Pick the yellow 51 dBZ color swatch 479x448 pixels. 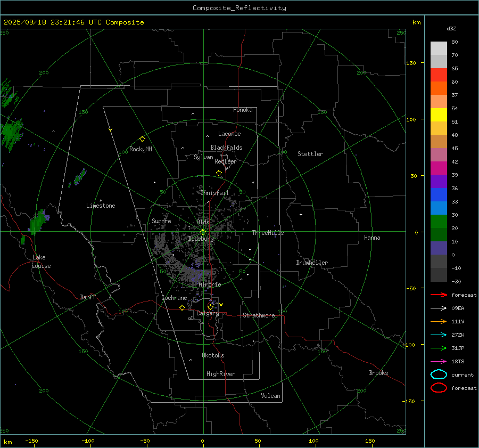[x=439, y=115]
